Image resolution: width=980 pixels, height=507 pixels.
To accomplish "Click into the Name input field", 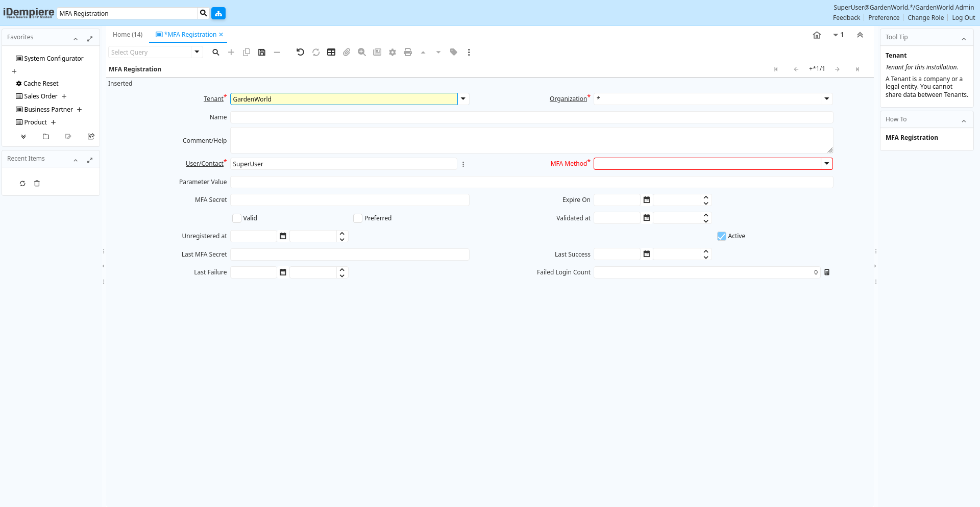I will pos(531,117).
